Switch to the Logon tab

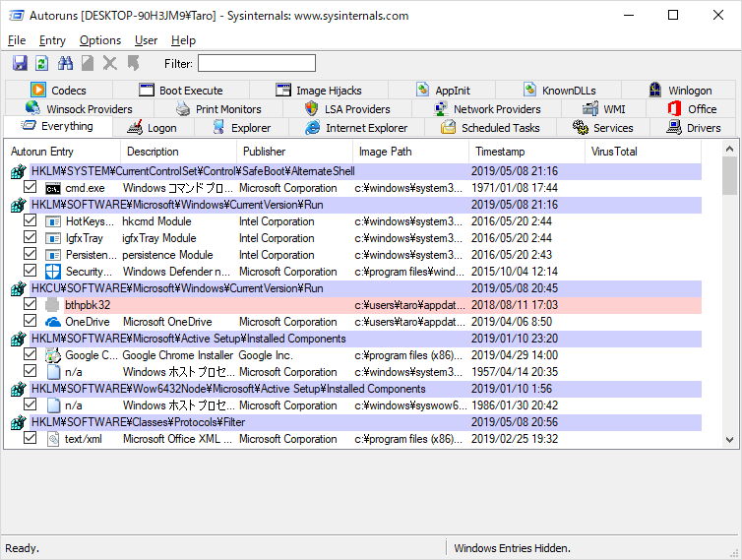click(x=153, y=128)
